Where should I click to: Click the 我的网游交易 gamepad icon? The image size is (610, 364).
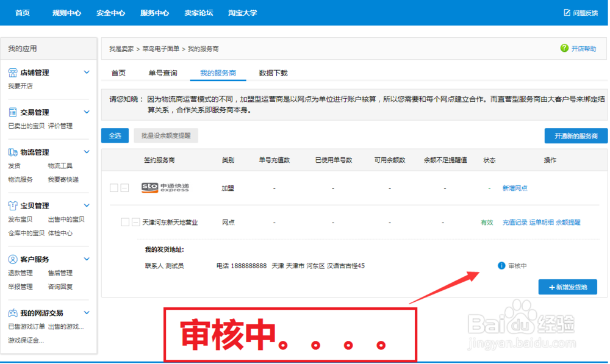point(13,313)
